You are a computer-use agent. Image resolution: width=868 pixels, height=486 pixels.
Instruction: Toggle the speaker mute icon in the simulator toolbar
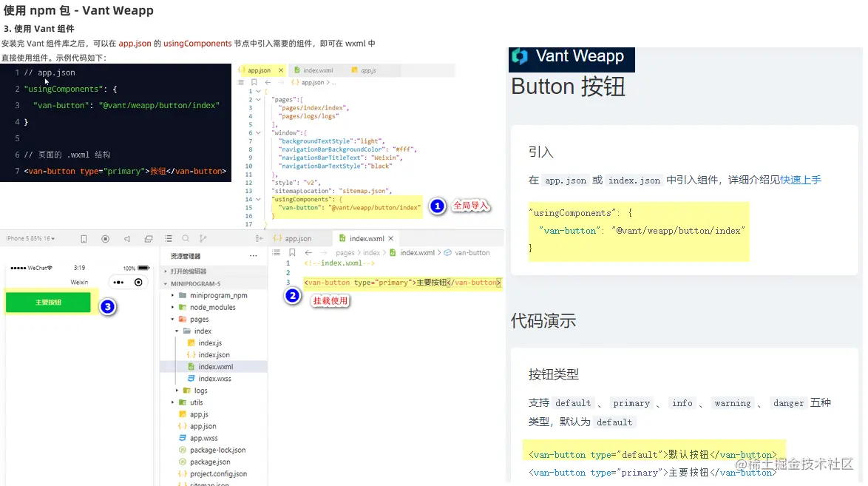pyautogui.click(x=126, y=239)
